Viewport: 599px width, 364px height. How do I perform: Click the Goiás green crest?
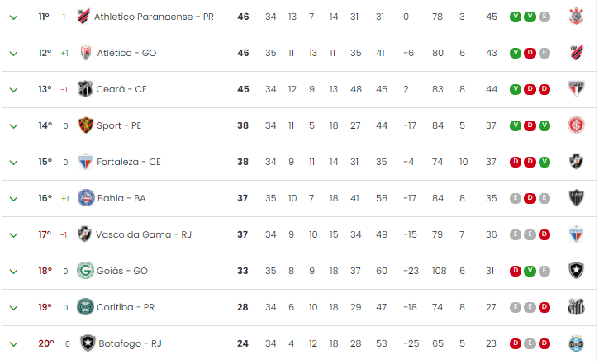[x=85, y=271]
